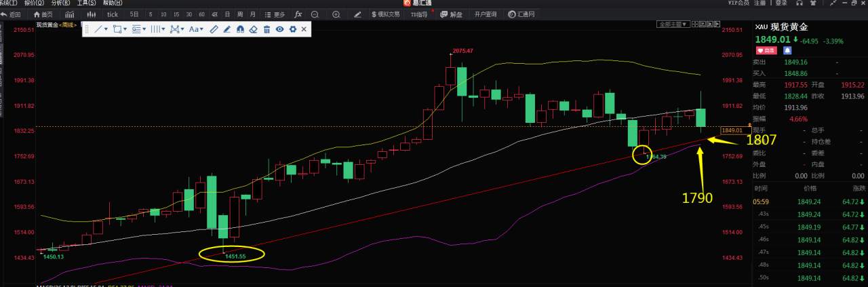
Task: Set price alert with bell icon
Action: pos(787,50)
